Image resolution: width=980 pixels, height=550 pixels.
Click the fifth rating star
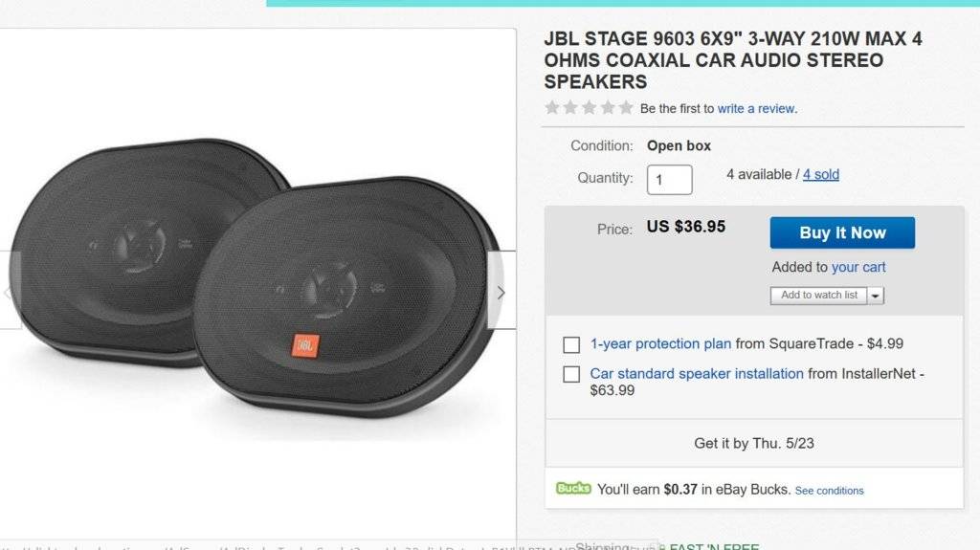click(626, 108)
